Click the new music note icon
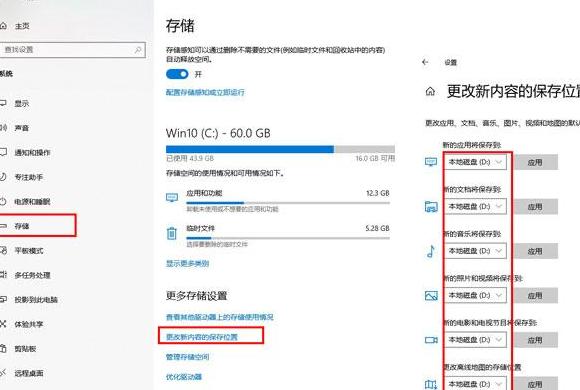580x390 pixels. click(431, 251)
